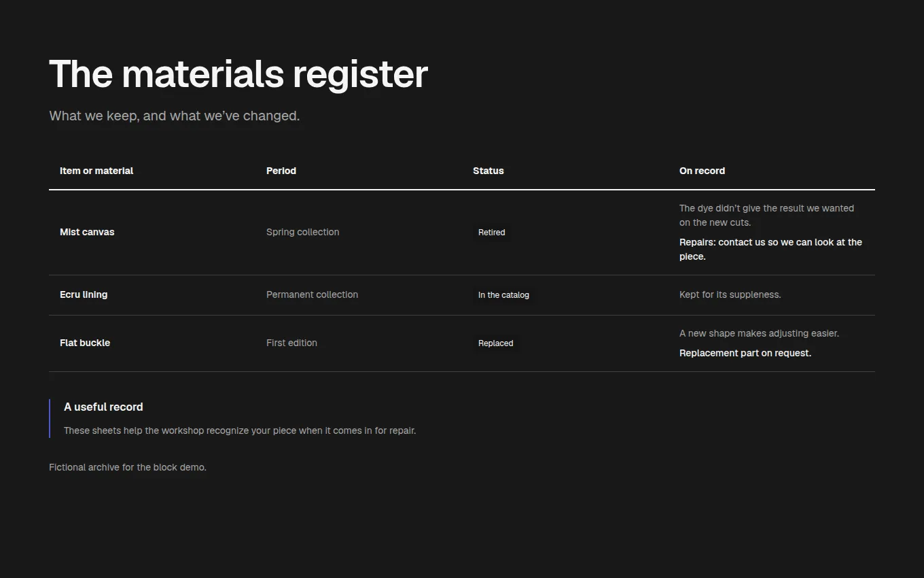Click the "Status" column header
The height and width of the screenshot is (578, 924).
point(488,171)
